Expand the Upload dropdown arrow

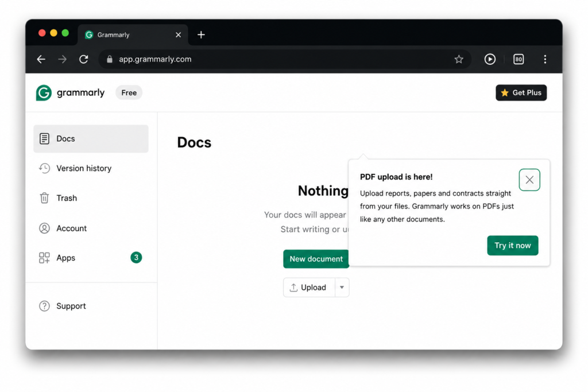point(342,288)
